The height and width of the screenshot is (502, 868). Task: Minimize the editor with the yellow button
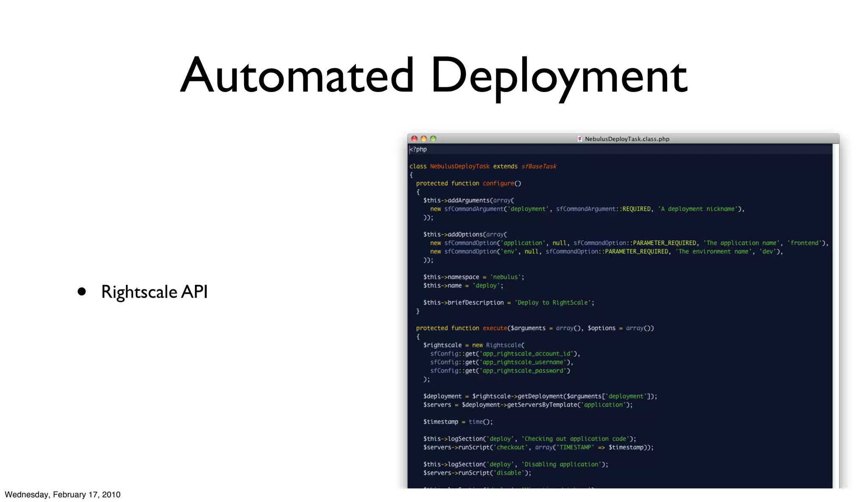[x=424, y=139]
